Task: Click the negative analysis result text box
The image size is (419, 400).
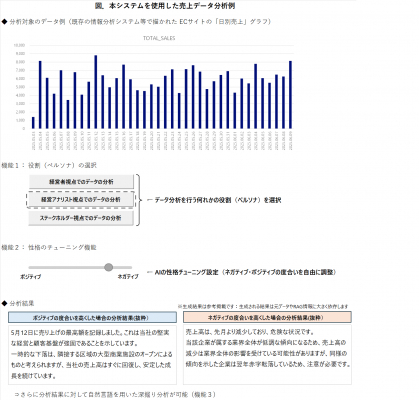Action: (267, 354)
